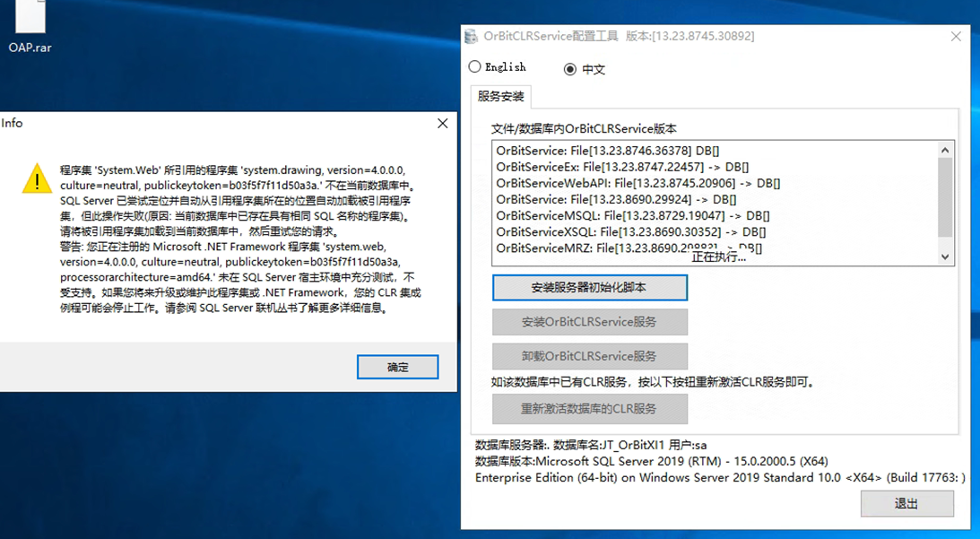
Task: Click the version list scrollbar thumb
Action: [x=945, y=197]
